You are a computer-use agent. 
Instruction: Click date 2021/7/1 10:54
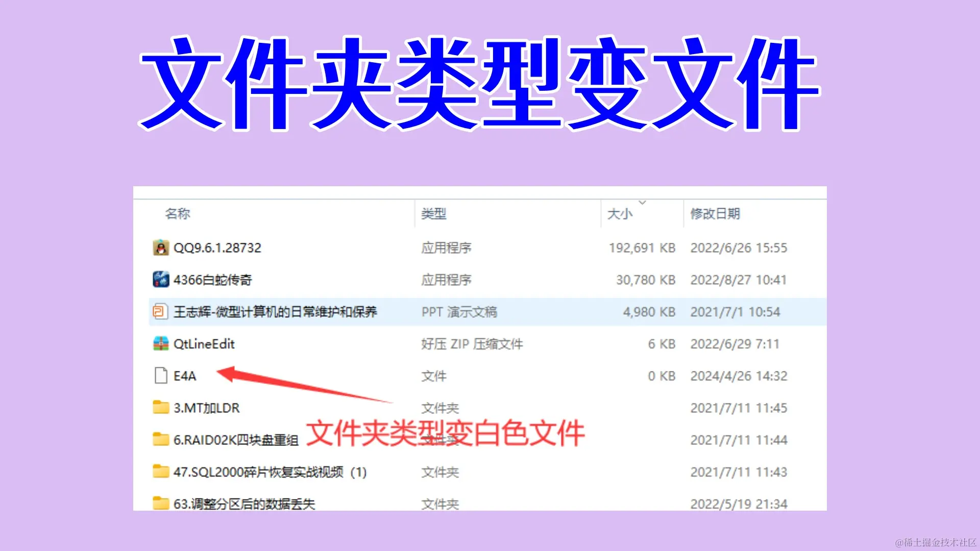735,312
